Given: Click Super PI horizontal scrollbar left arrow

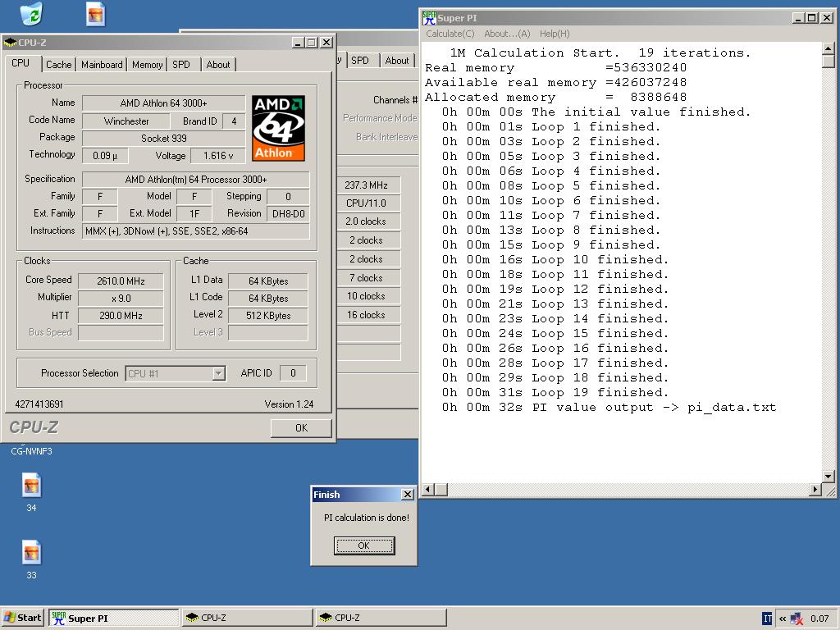Looking at the screenshot, I should 428,489.
